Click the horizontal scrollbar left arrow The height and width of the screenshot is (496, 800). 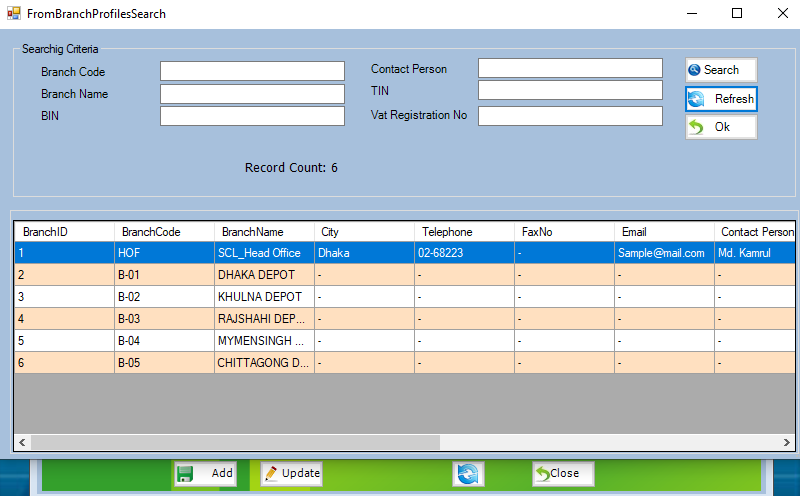point(22,442)
